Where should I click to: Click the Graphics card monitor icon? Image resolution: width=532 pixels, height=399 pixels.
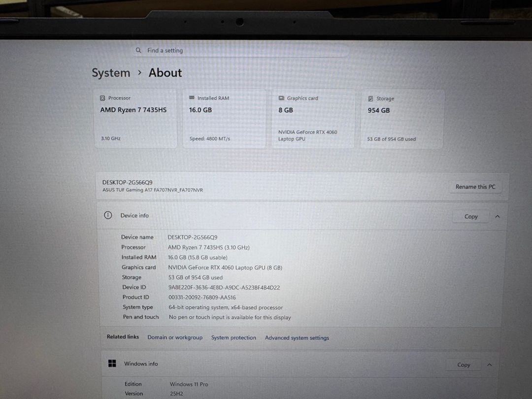point(281,98)
